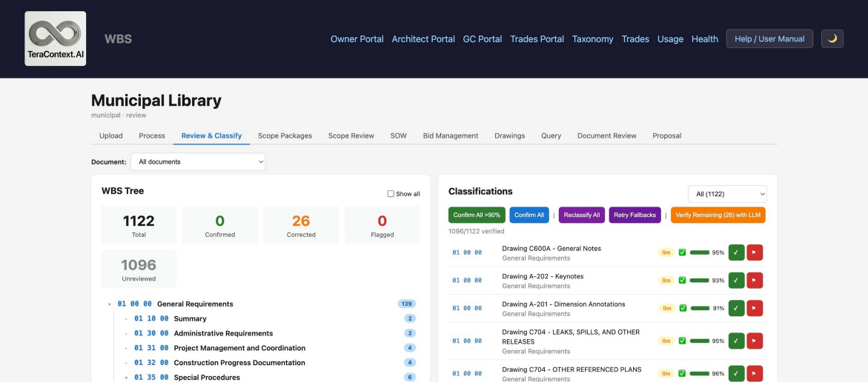Image resolution: width=868 pixels, height=385 pixels.
Task: Switch to the Query tab
Action: point(551,135)
